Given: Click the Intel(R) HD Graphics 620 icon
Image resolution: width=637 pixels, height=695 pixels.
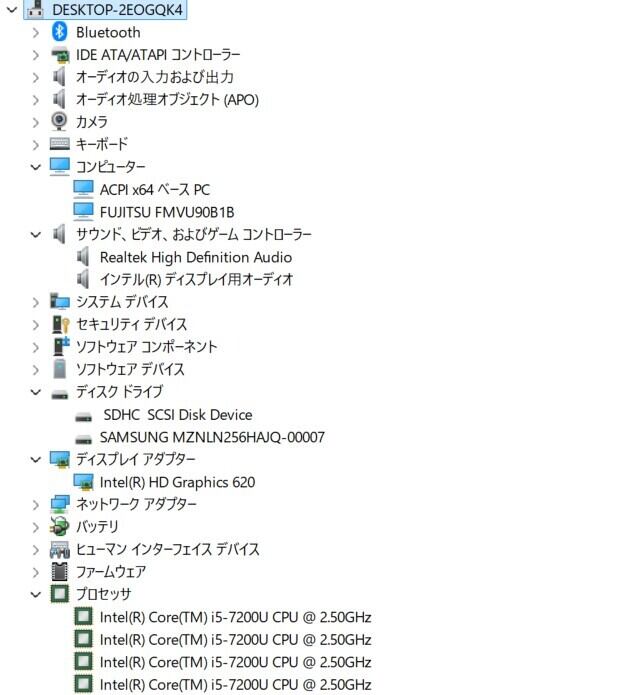Looking at the screenshot, I should 83,482.
